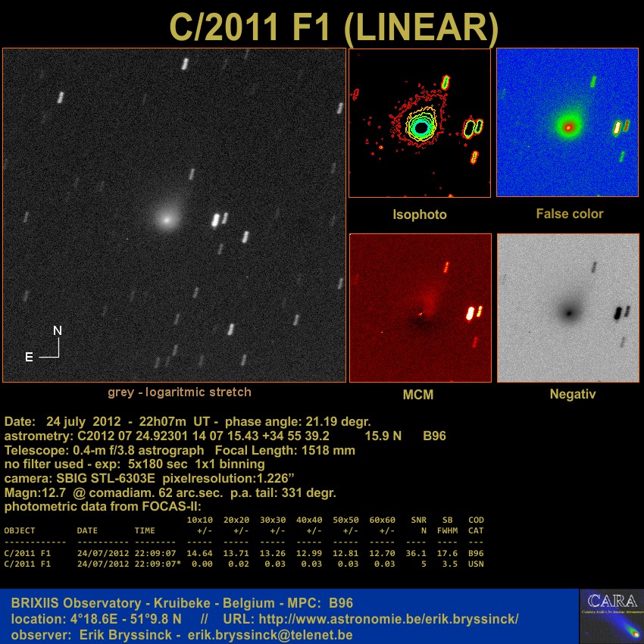The image size is (644, 644).
Task: Open the Isophoto contour thumbnail
Action: [419, 123]
